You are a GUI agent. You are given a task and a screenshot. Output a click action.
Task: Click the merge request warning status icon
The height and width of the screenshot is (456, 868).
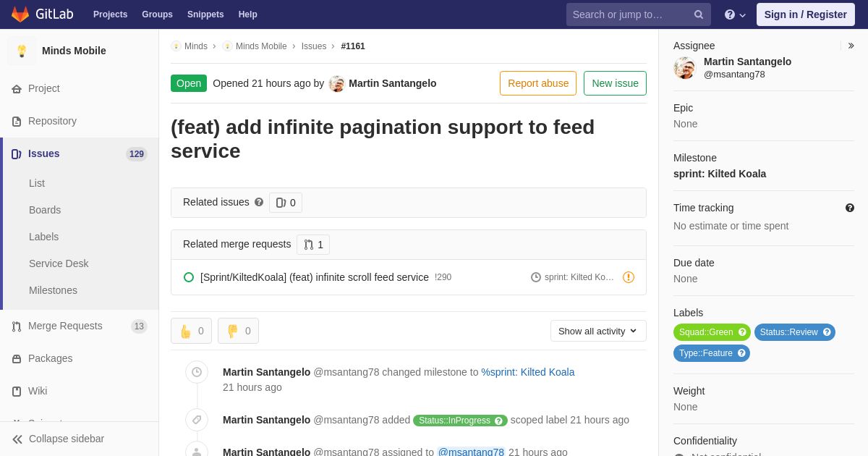629,277
